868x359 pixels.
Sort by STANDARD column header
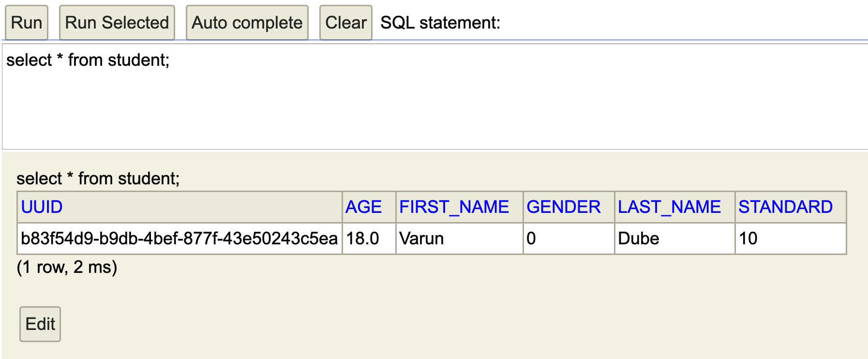point(785,207)
